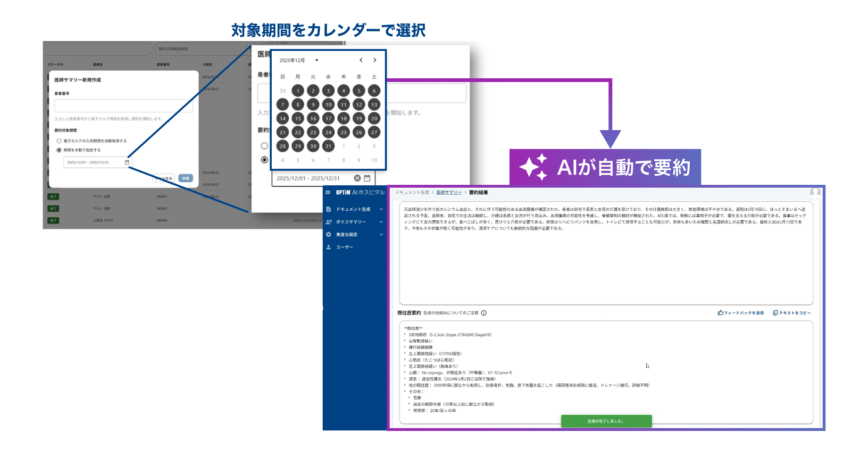The height and width of the screenshot is (463, 868).
Task: Select the upper radio button in the enlarged dialog
Action: [x=264, y=146]
